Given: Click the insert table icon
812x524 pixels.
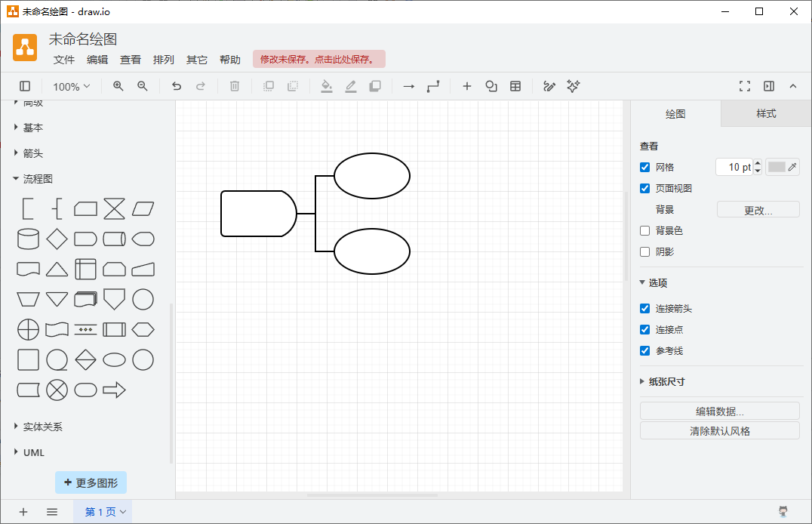Looking at the screenshot, I should click(515, 86).
